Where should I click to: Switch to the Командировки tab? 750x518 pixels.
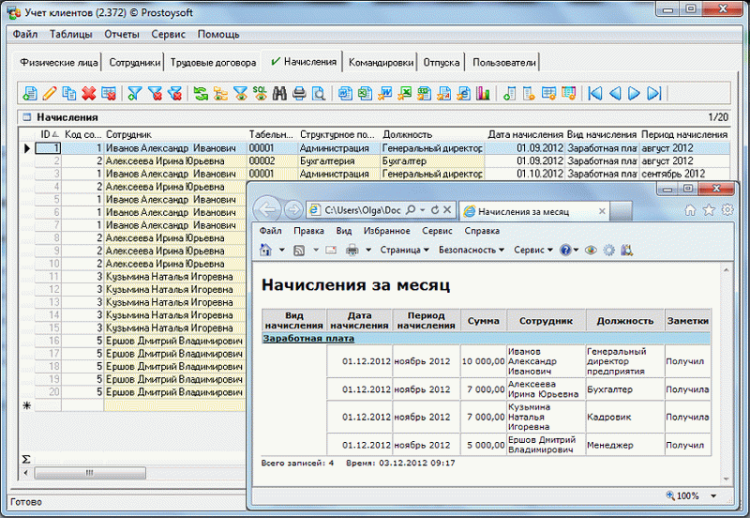(x=380, y=62)
